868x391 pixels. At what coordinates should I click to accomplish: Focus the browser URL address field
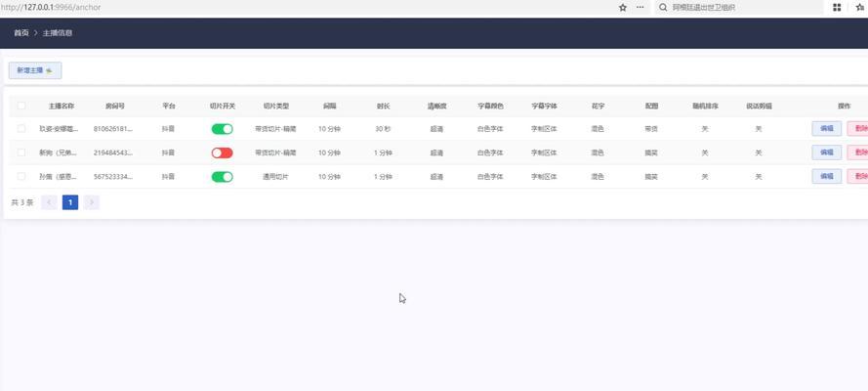tap(305, 8)
